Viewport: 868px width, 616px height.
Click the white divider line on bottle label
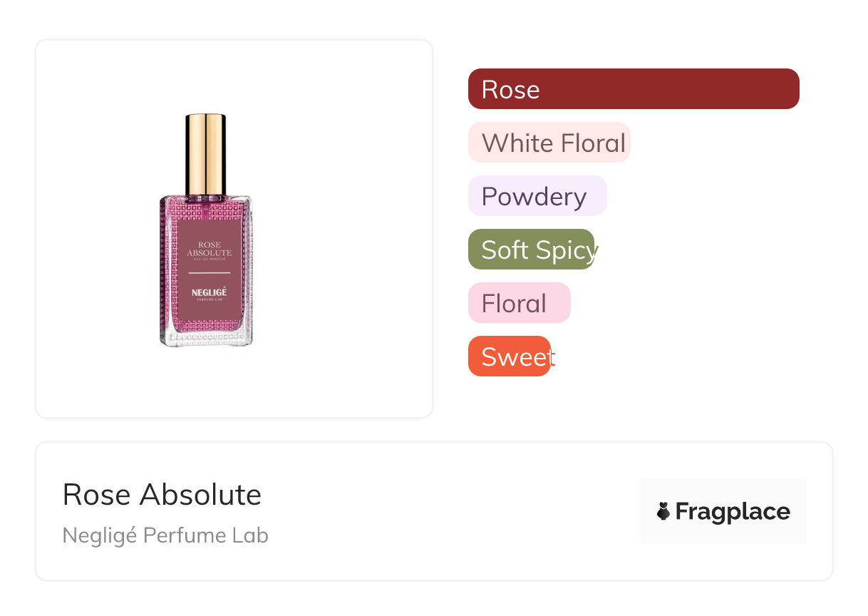tap(210, 272)
